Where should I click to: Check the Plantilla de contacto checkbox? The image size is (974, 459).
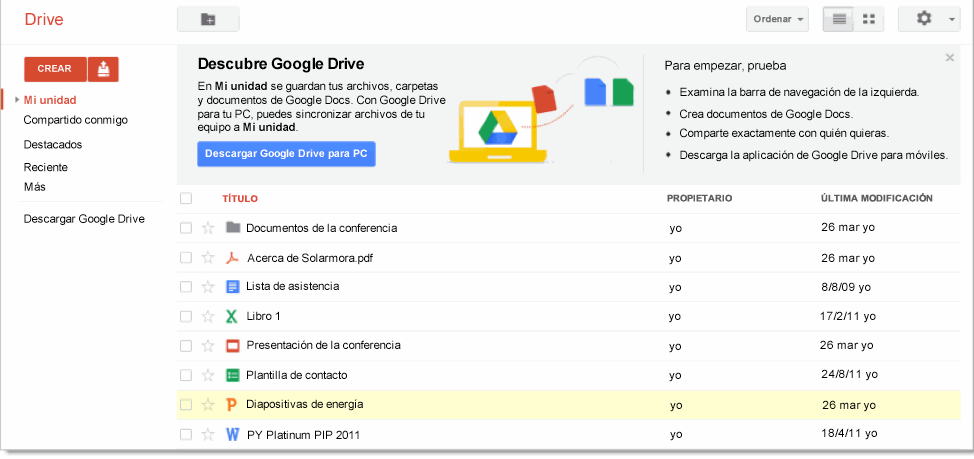point(186,375)
